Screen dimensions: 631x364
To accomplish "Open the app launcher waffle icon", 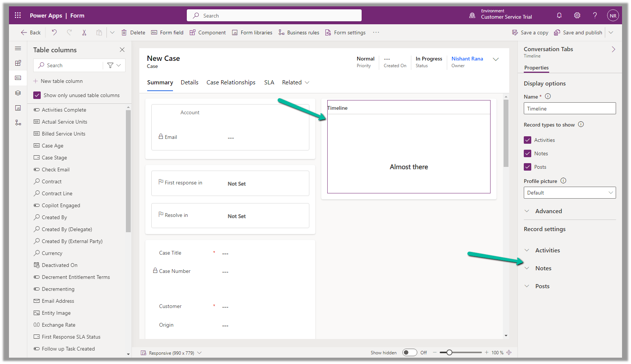I will (x=18, y=15).
